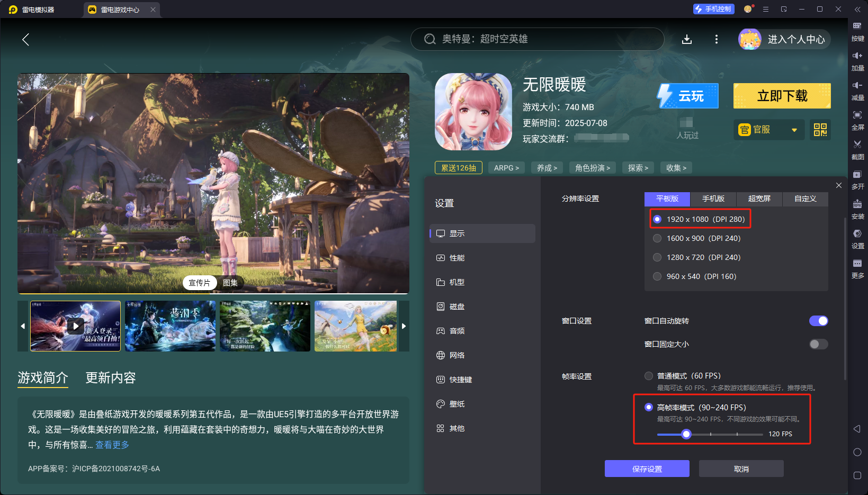Screen dimensions: 868x495
Task: Click 安装 APK install sidebar icon
Action: [857, 210]
